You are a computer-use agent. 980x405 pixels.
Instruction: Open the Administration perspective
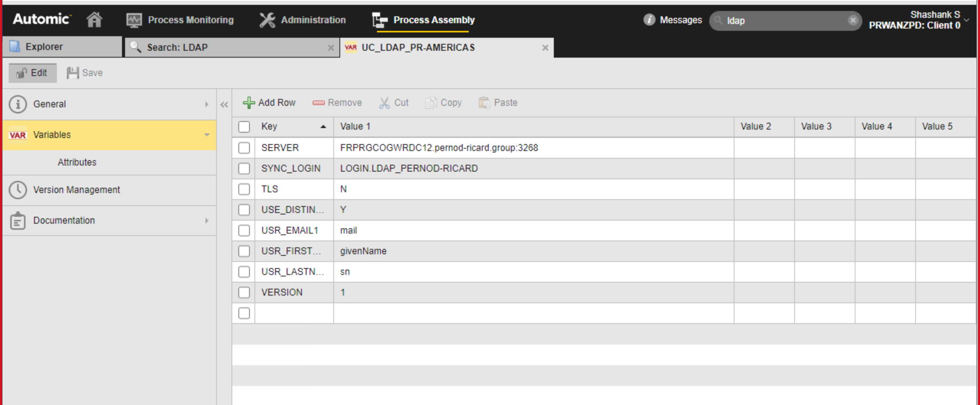(x=302, y=20)
